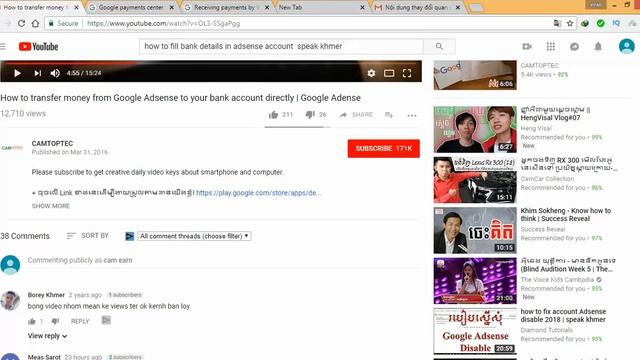Open Borey Khmer's profile name
Image resolution: width=640 pixels, height=360 pixels.
pos(46,295)
